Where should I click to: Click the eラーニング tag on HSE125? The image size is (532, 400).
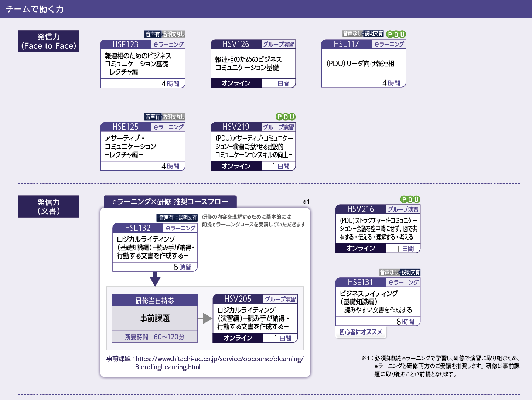click(x=168, y=127)
